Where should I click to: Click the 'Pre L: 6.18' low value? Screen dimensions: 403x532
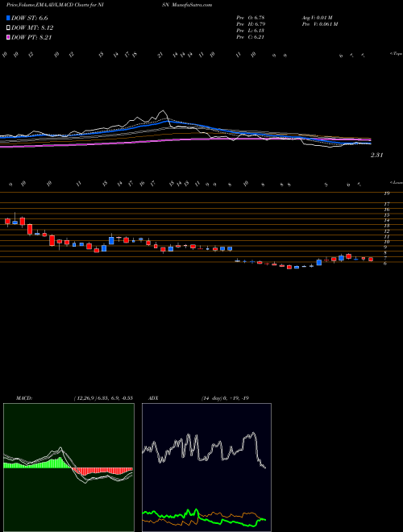point(251,31)
